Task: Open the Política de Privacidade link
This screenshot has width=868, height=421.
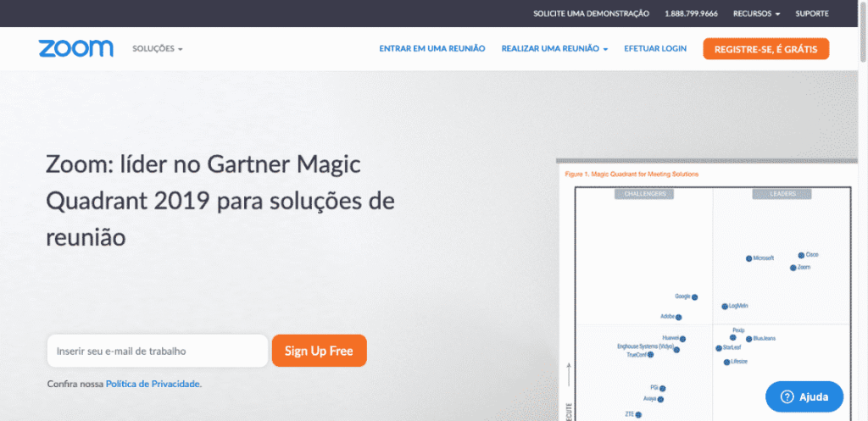Action: pos(153,384)
